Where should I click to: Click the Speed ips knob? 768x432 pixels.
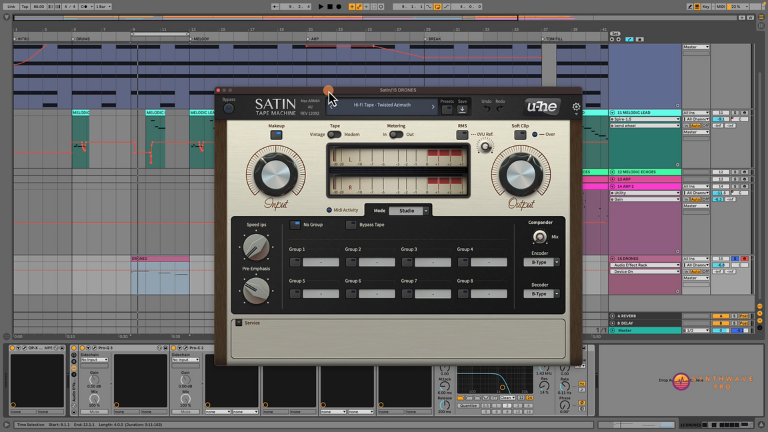point(256,246)
